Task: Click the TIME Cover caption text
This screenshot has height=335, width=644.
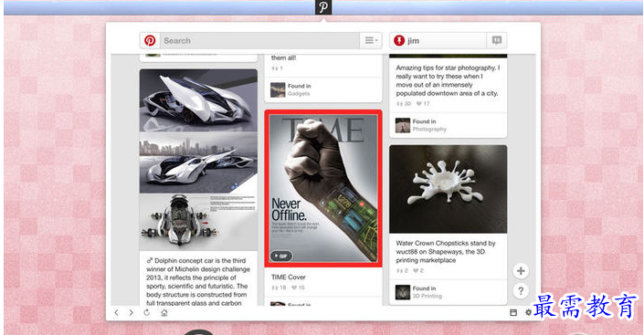Action: pyautogui.click(x=289, y=277)
